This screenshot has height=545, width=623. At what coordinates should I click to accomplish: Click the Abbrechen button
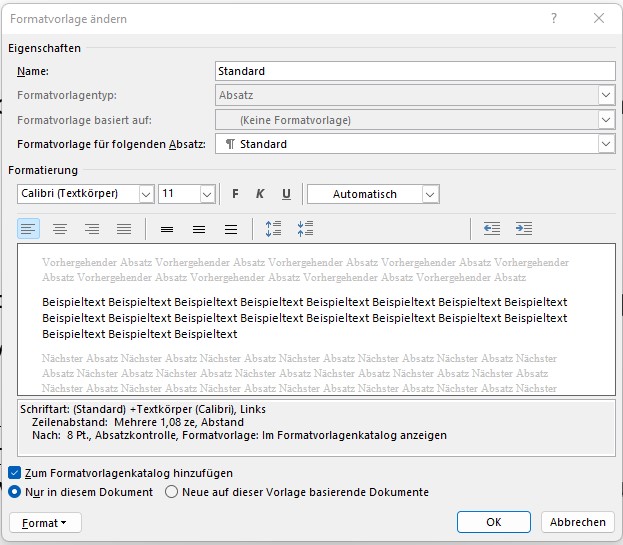point(578,522)
